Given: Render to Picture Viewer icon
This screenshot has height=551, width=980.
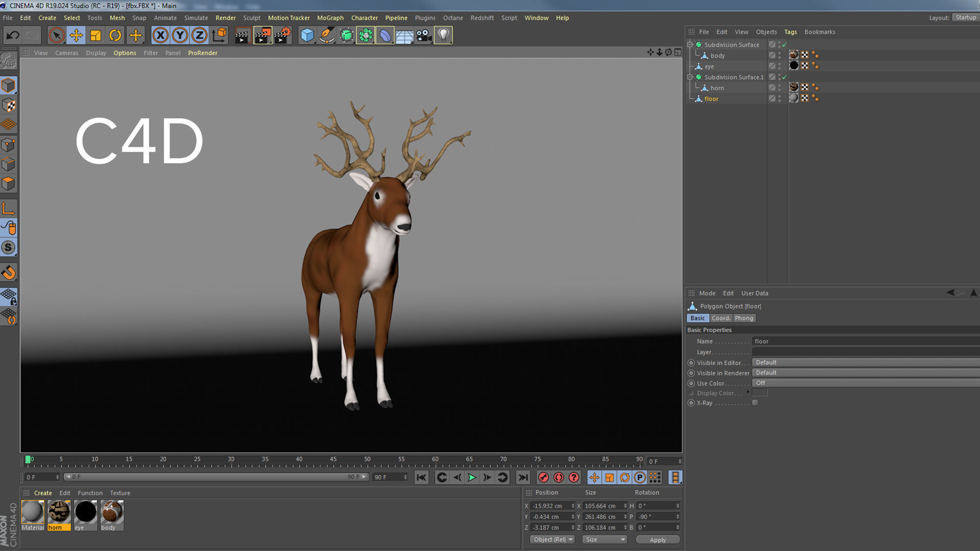Looking at the screenshot, I should (x=262, y=35).
